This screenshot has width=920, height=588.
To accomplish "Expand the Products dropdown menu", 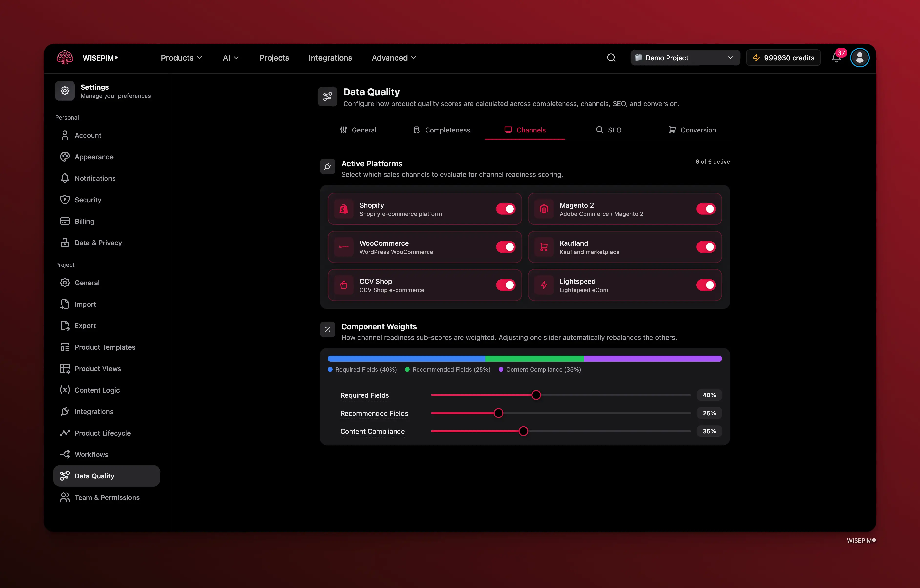I will [x=181, y=58].
